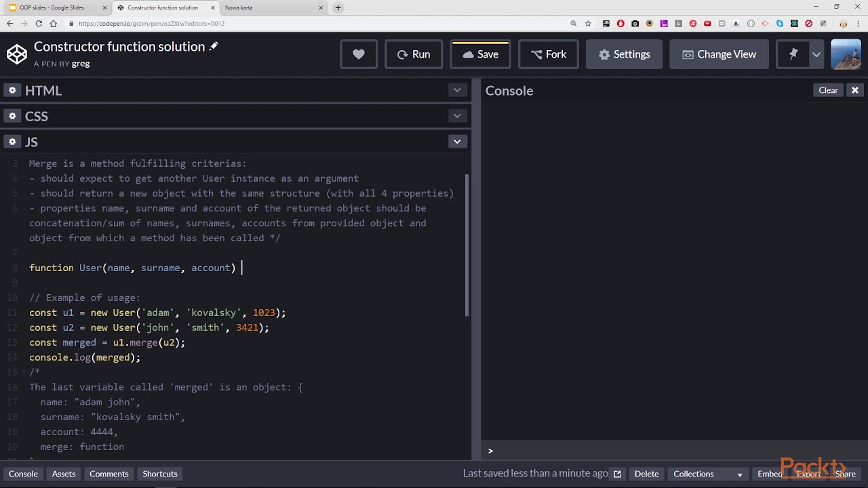Screen dimensions: 868x488
Task: Save the pen
Action: 480,54
